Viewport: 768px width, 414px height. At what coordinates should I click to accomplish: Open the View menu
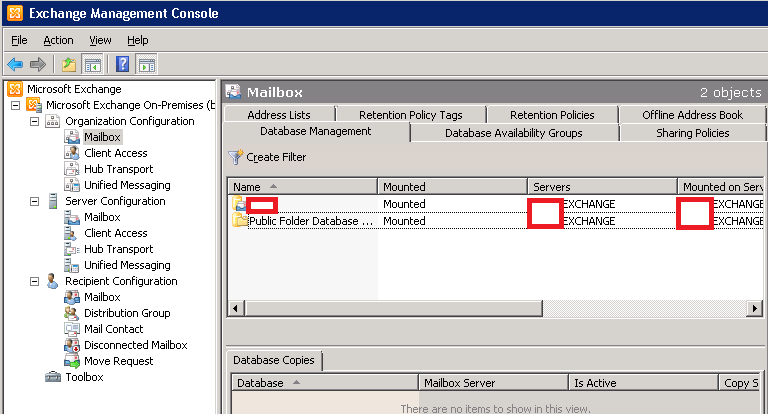click(x=100, y=40)
